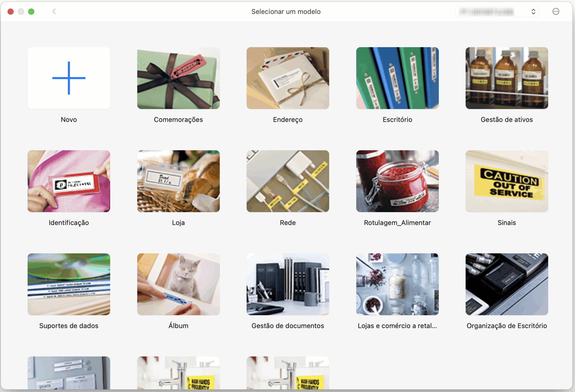Click the Identificação label

[x=69, y=223]
